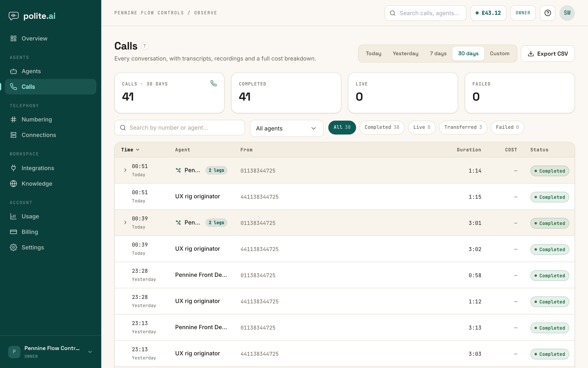Image resolution: width=588 pixels, height=368 pixels.
Task: Click the help icon in top bar
Action: click(x=547, y=13)
